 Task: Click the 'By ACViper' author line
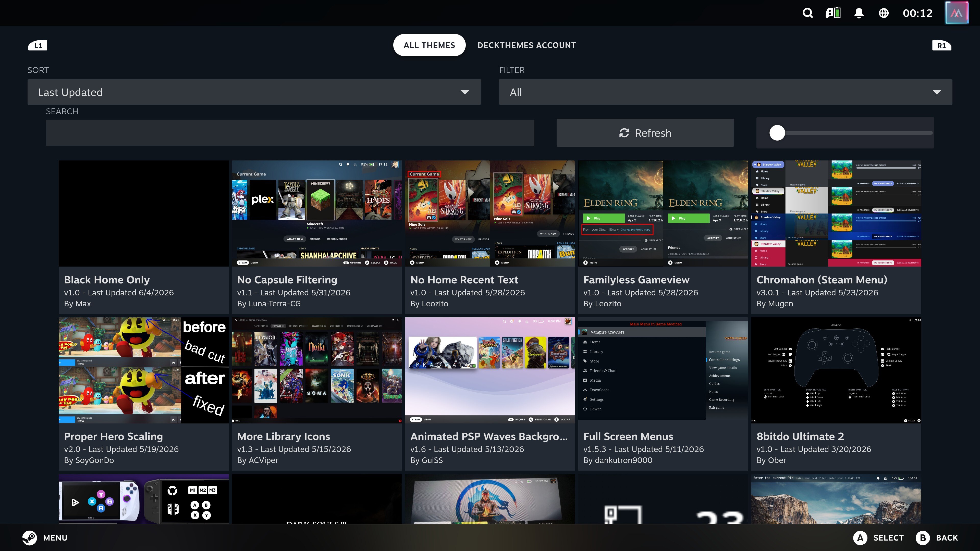tap(258, 460)
